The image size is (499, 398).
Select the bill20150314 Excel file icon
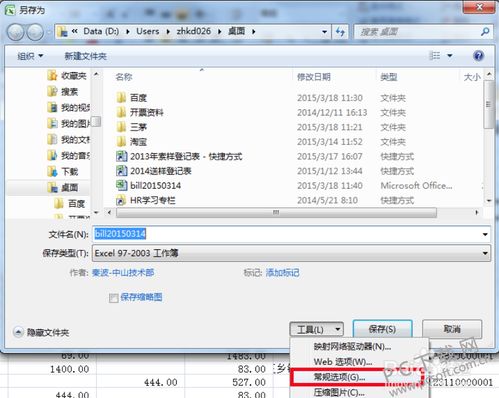tap(121, 185)
